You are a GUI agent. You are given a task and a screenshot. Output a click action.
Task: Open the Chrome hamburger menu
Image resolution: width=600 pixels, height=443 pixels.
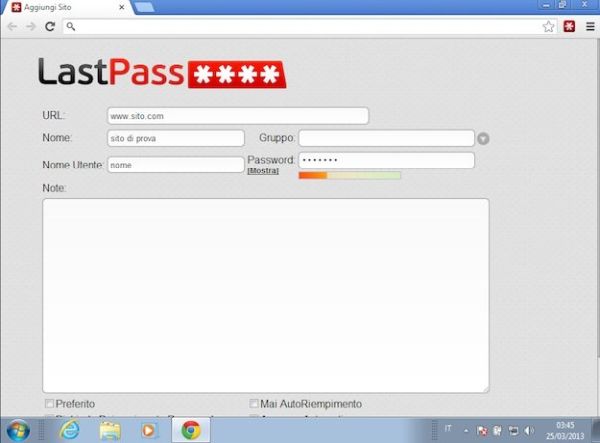[x=590, y=26]
